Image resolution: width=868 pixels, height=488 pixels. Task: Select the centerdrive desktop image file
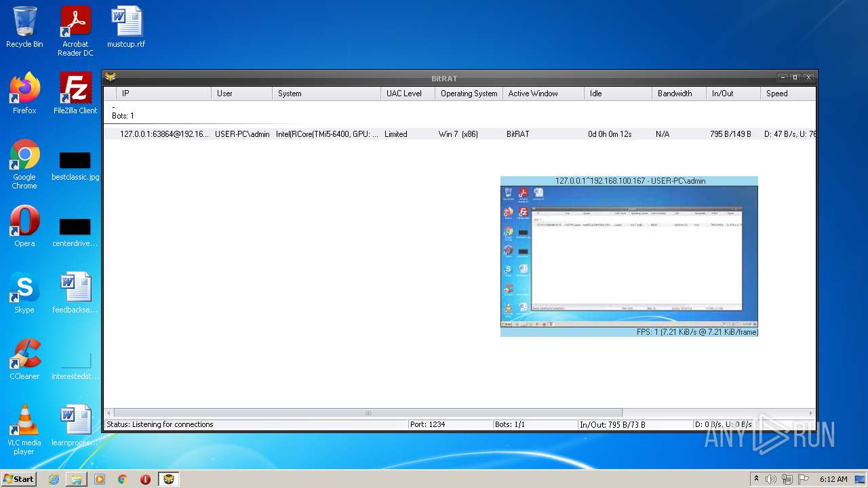point(75,232)
